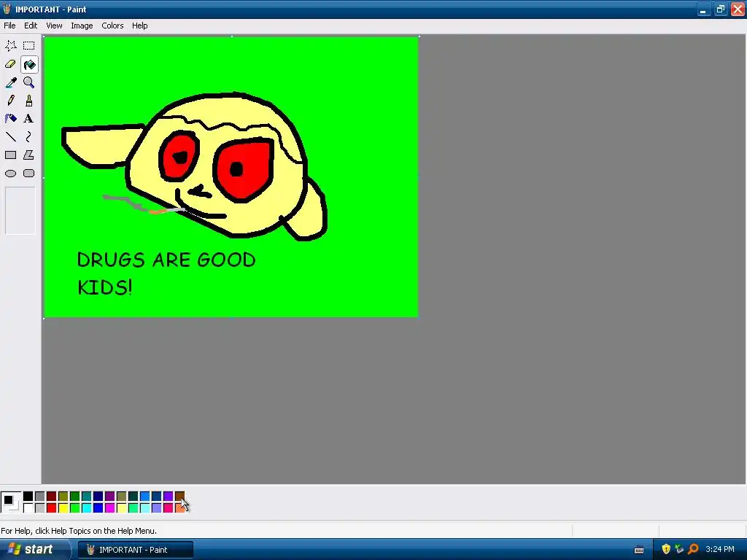Pick the Rectangle shape tool
The height and width of the screenshot is (560, 747).
pos(10,155)
